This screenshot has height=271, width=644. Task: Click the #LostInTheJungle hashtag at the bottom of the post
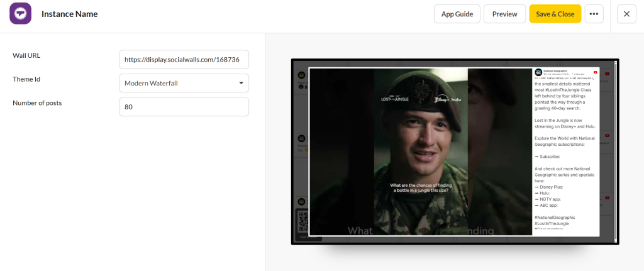(552, 223)
